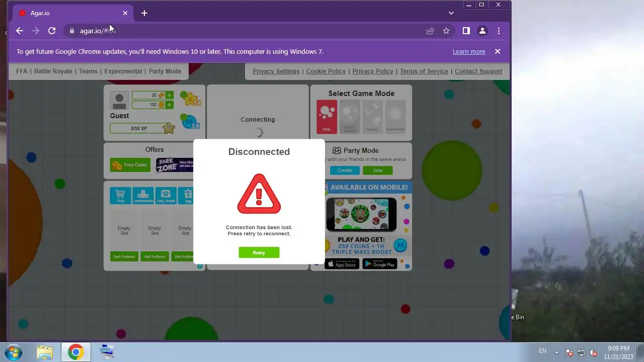Open the Shop cart icon
644x362 pixels.
(x=120, y=196)
